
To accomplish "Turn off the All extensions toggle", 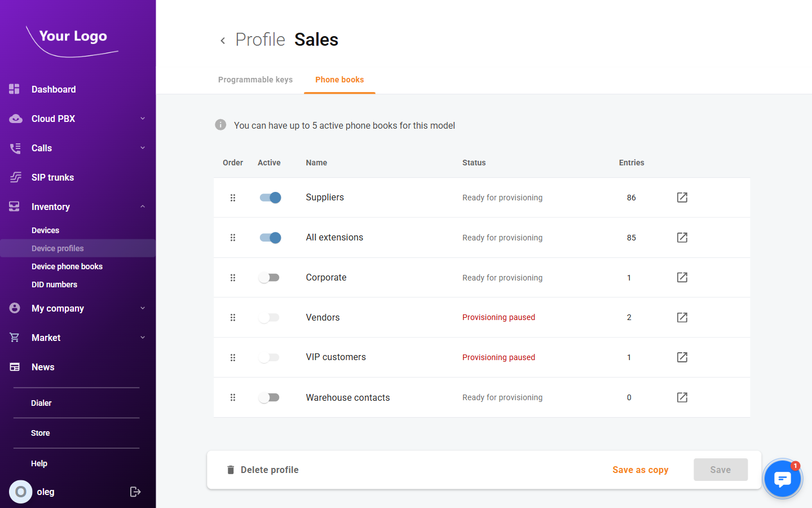I will pos(270,238).
